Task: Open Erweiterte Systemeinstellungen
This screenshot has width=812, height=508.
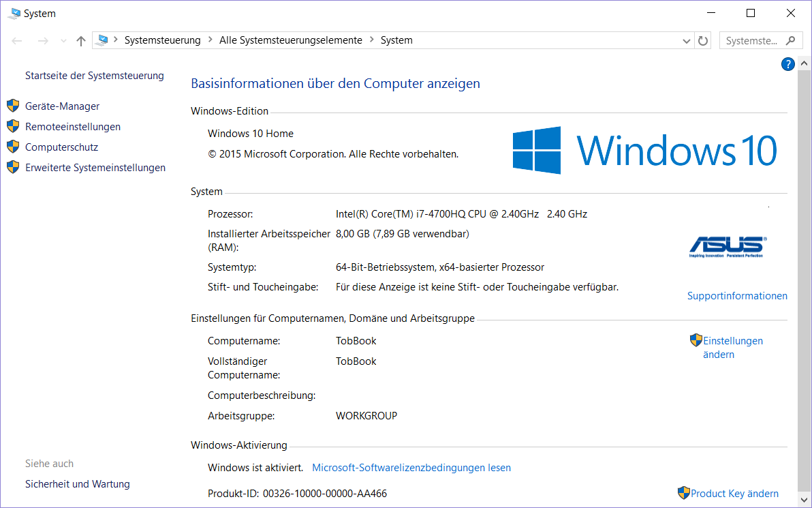Action: point(95,168)
